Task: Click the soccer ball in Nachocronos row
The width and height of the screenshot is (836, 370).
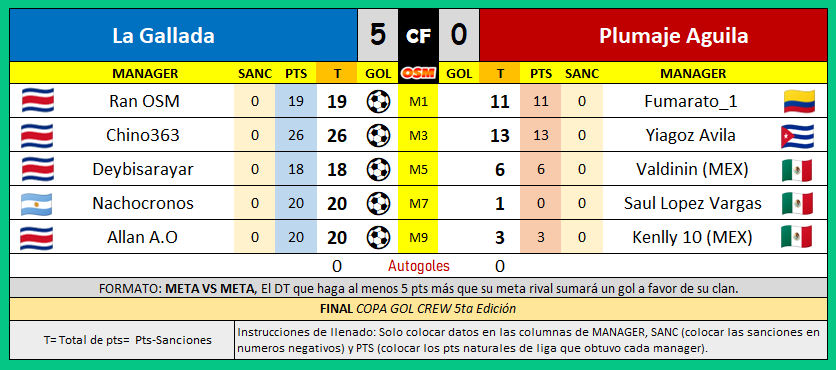Action: point(378,203)
